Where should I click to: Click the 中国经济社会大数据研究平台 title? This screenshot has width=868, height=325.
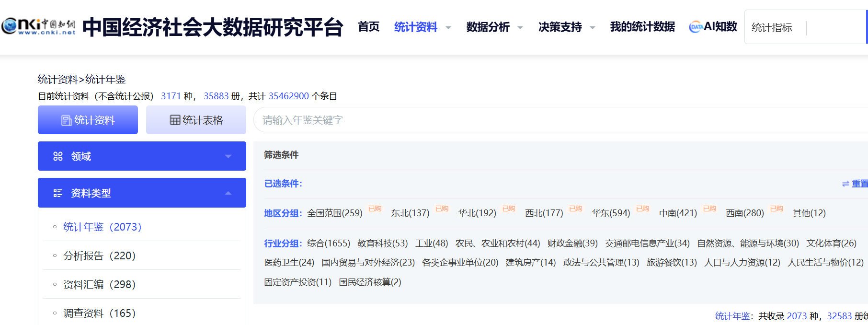point(213,27)
